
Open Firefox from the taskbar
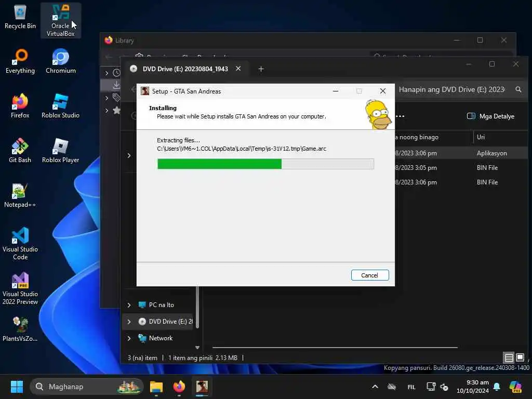(179, 387)
